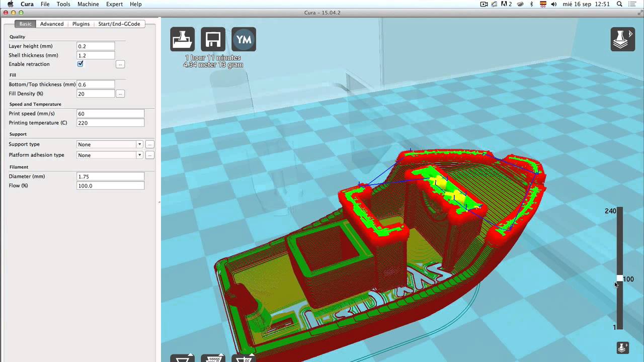644x362 pixels.
Task: Click the layer slider top near 240
Action: (x=620, y=211)
